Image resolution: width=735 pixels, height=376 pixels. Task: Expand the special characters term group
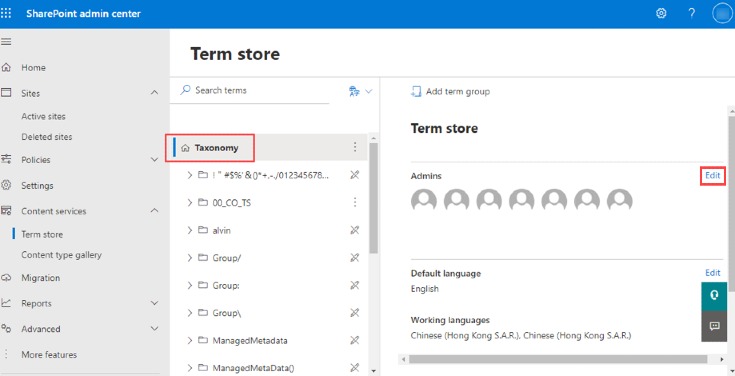click(190, 175)
